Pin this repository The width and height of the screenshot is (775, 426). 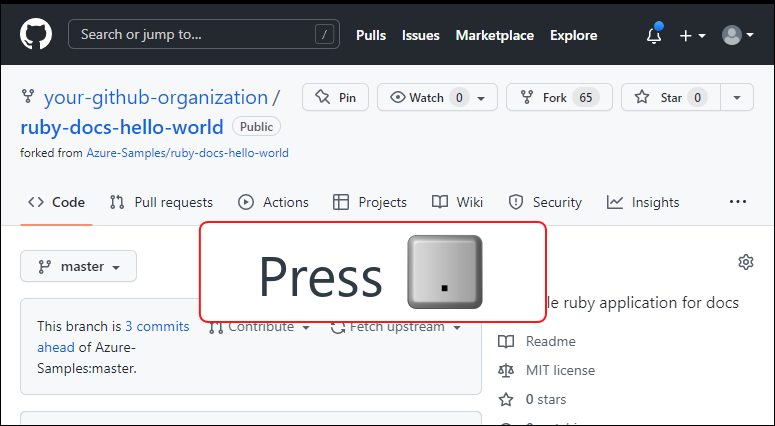335,98
